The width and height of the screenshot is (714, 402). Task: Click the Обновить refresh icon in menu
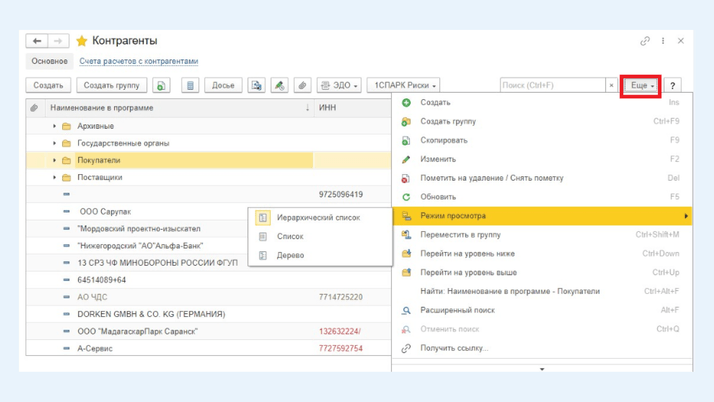tap(406, 197)
